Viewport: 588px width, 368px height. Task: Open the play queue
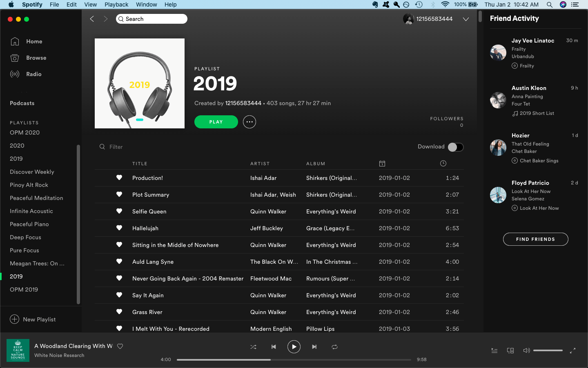pos(494,350)
